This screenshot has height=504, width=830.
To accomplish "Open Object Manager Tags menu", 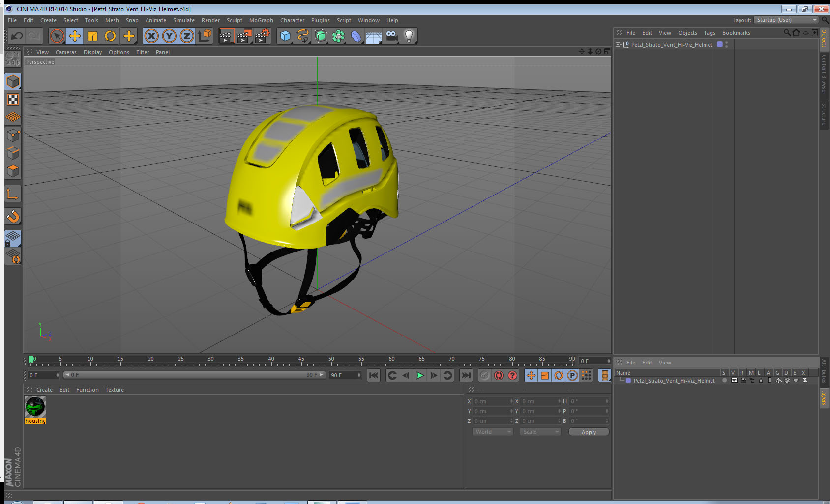I will click(x=709, y=33).
